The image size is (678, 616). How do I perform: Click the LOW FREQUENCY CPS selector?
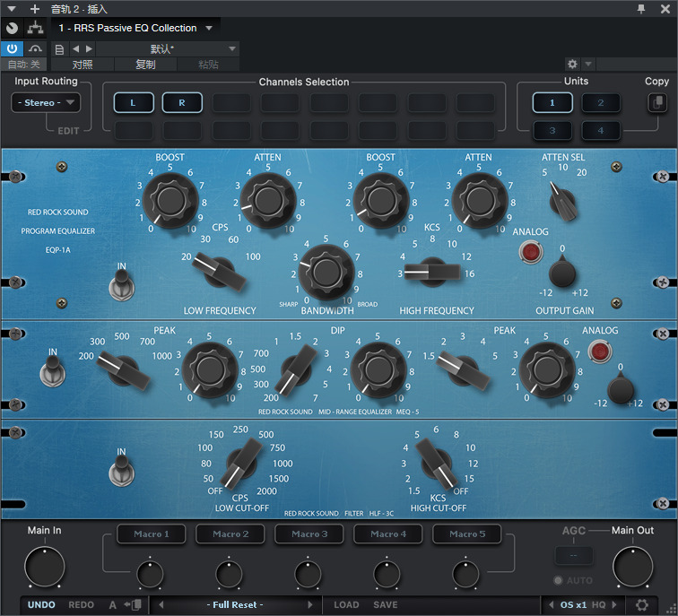(x=219, y=273)
